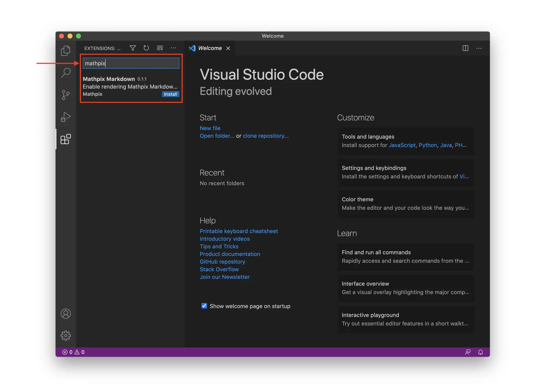Click the EXTENSIONS panel title
Screen dimensions: 548x392
(102, 48)
